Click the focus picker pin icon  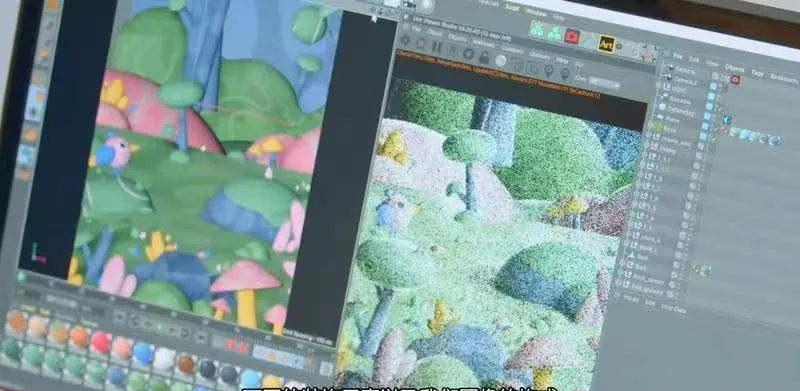click(548, 71)
